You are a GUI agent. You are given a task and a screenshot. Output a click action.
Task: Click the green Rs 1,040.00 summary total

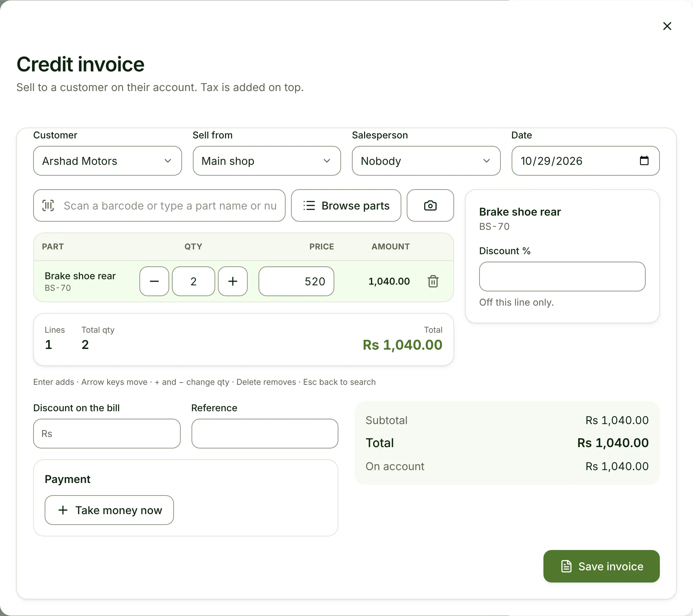click(x=402, y=345)
